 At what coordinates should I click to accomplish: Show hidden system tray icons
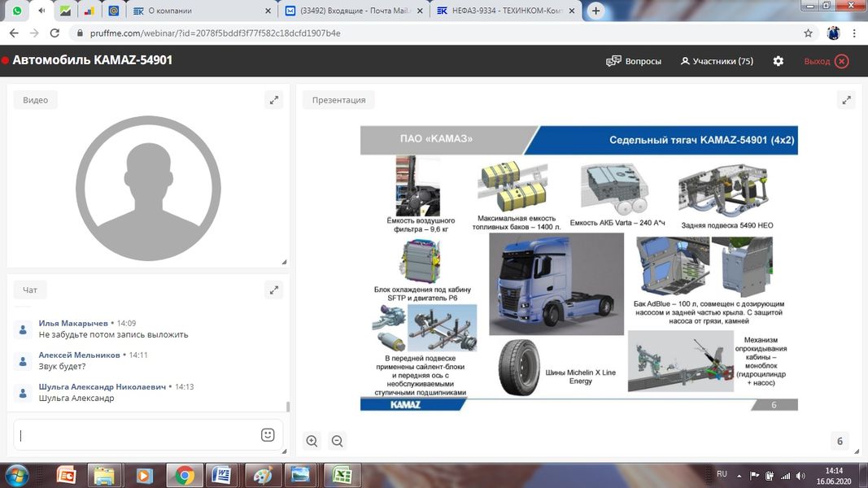(739, 476)
